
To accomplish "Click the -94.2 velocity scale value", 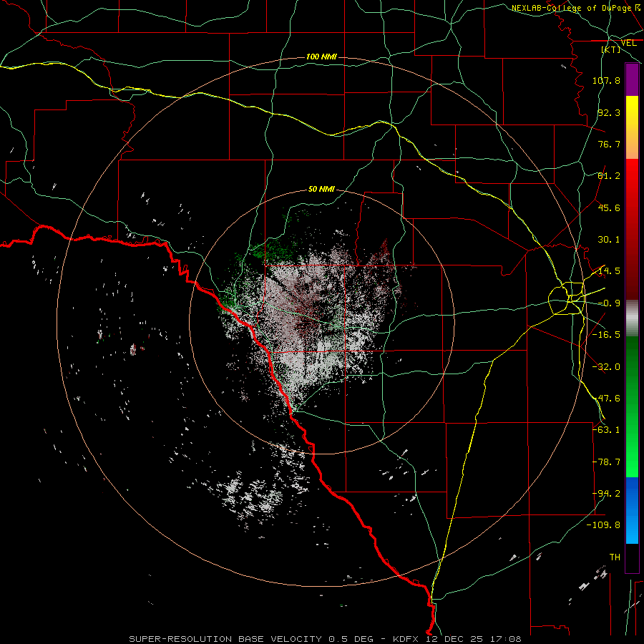I will pyautogui.click(x=606, y=494).
